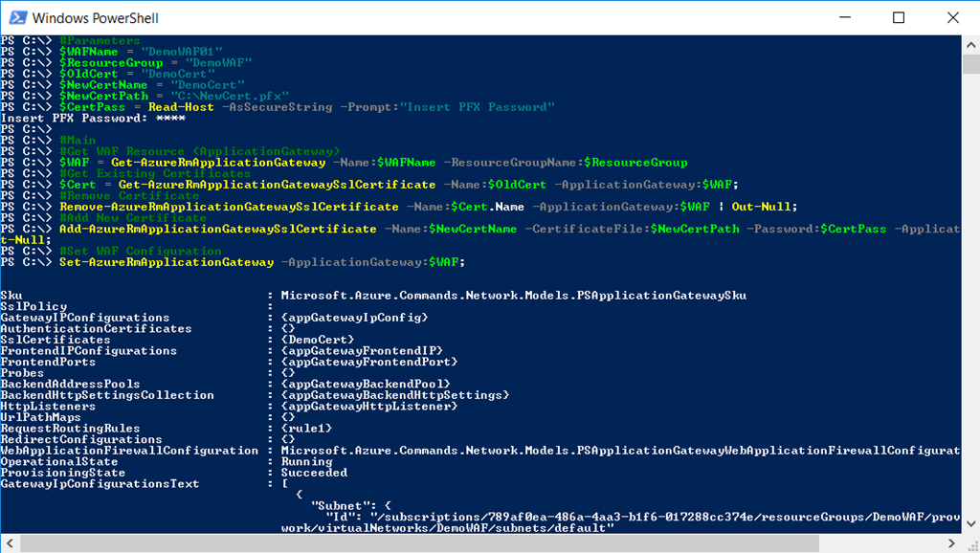Click the 'Get-AzureRmApplicationGateway' command
The image size is (980, 553).
pyautogui.click(x=218, y=163)
